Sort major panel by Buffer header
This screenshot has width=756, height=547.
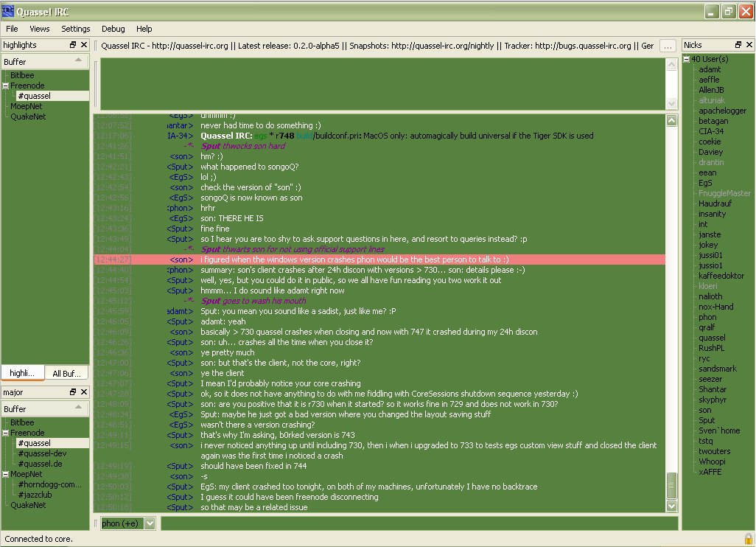tap(45, 409)
